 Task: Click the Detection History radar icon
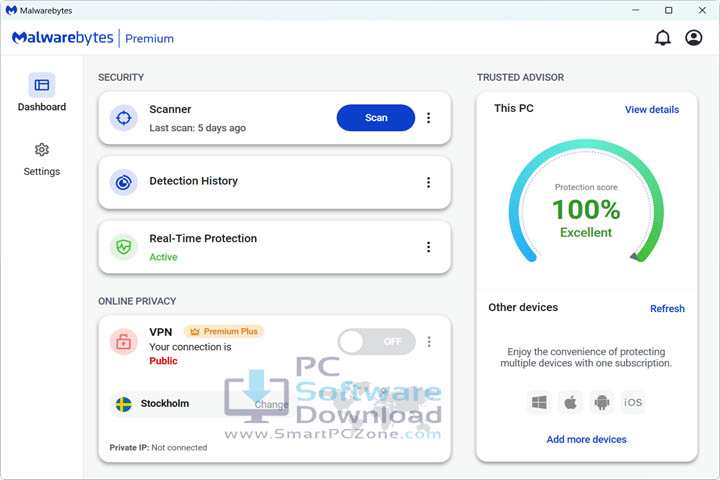pos(124,182)
